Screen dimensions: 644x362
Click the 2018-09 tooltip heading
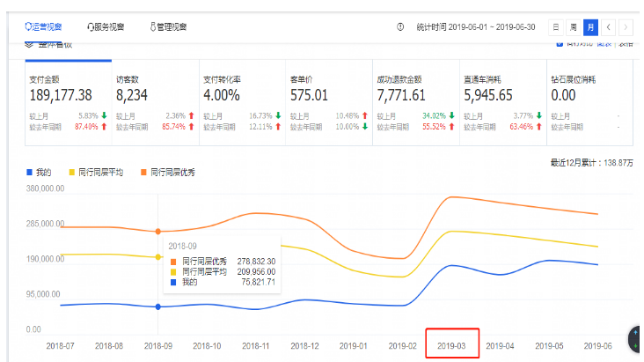point(182,246)
